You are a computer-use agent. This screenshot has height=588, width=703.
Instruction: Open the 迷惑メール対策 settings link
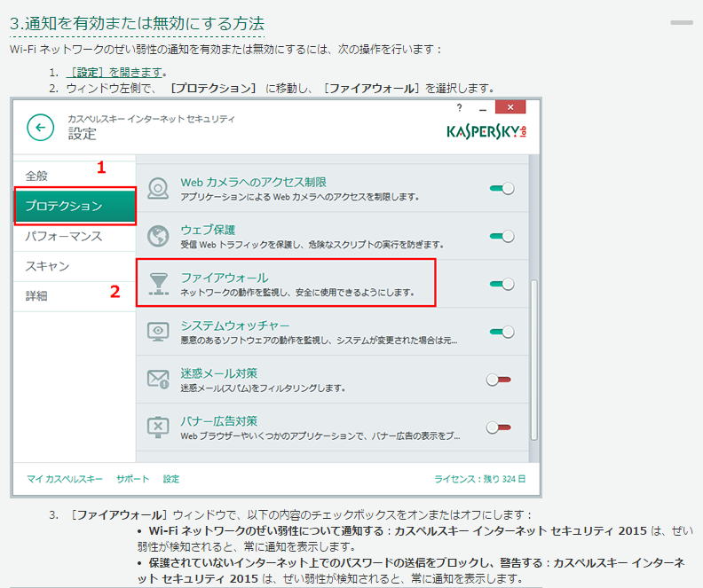218,373
